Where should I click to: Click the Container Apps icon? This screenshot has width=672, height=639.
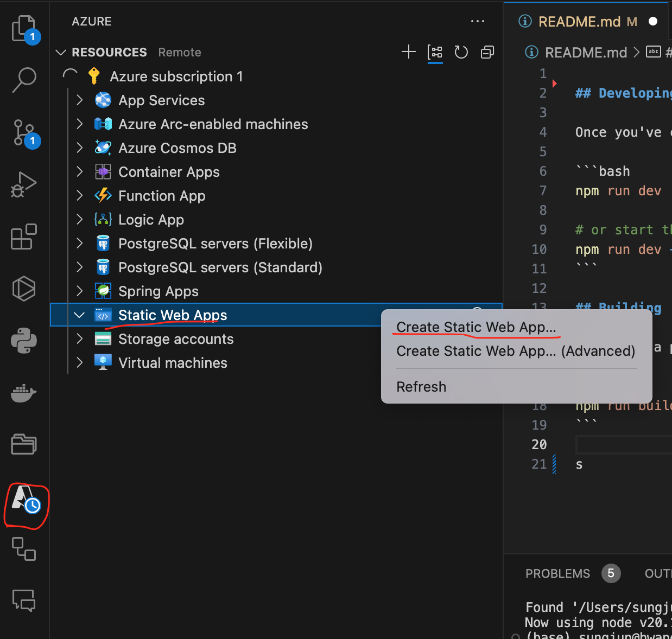pos(103,171)
